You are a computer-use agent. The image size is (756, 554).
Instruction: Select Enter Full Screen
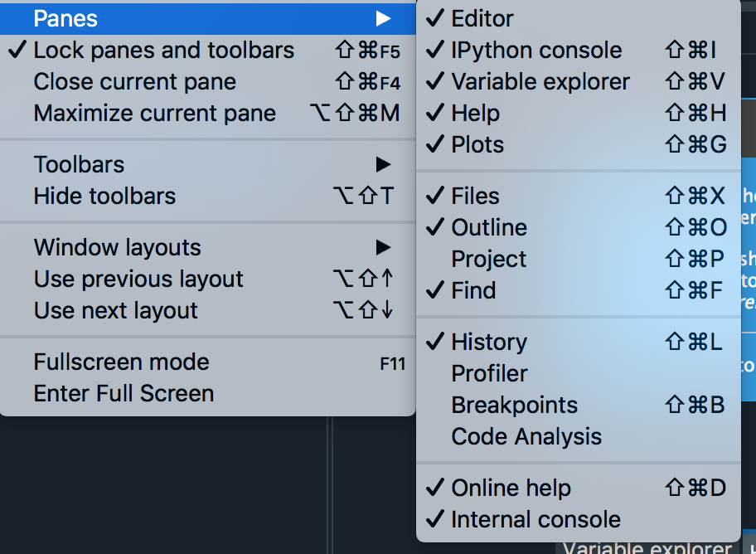[x=124, y=393]
